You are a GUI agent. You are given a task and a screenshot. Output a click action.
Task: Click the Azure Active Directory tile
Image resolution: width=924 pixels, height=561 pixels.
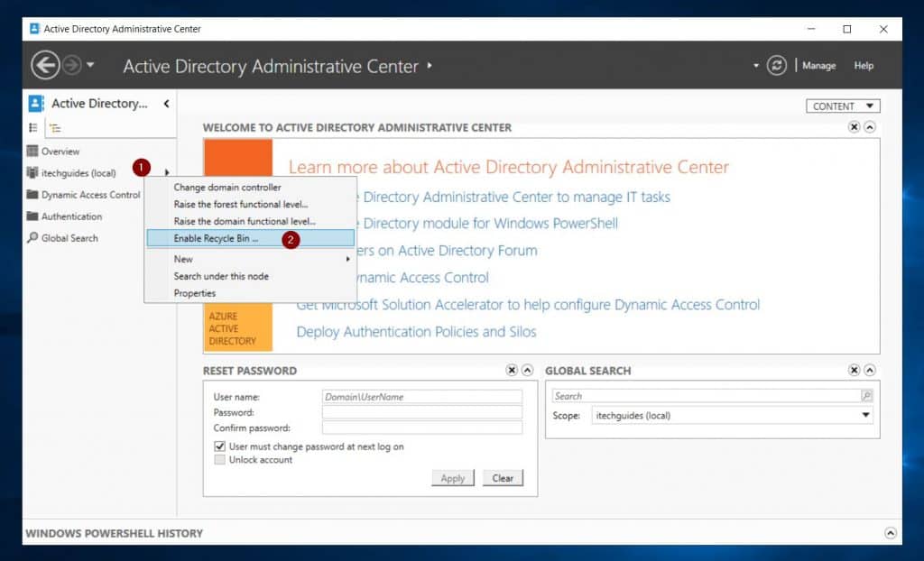point(238,327)
